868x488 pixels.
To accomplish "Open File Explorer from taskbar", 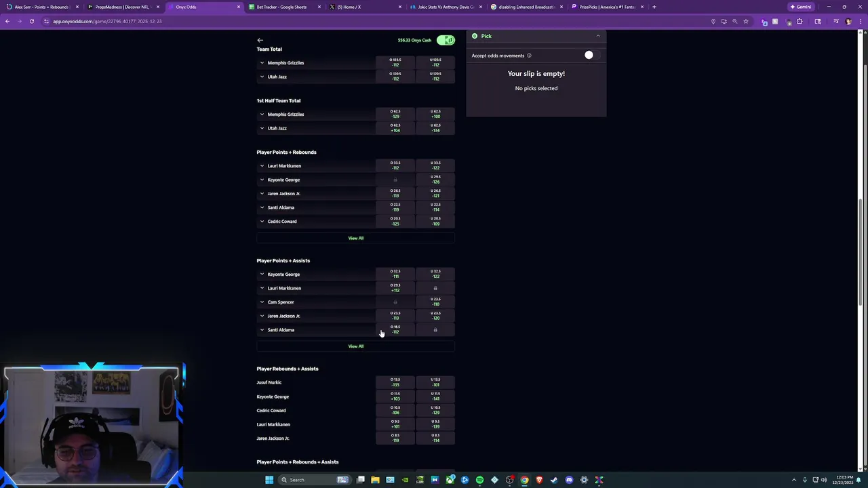I will (375, 480).
